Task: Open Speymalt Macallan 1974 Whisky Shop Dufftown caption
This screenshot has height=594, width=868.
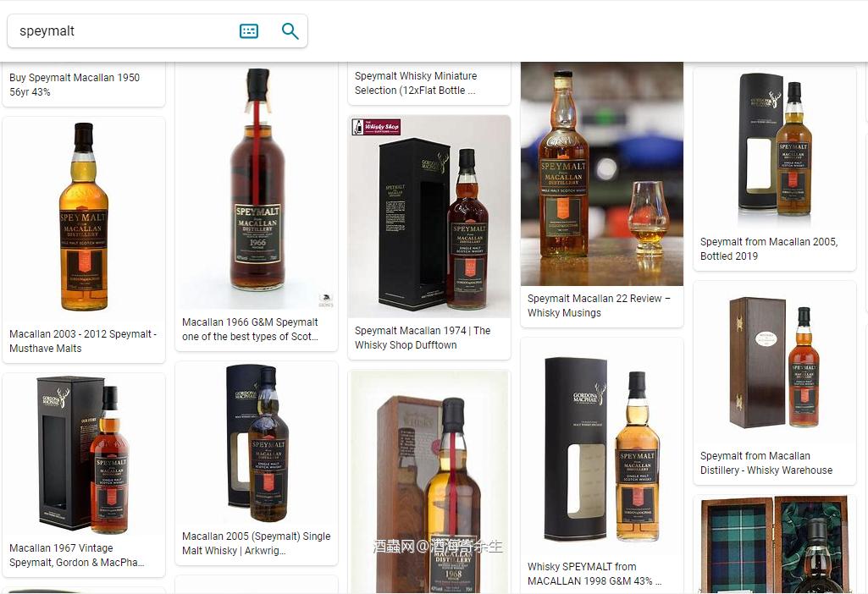Action: [x=423, y=338]
